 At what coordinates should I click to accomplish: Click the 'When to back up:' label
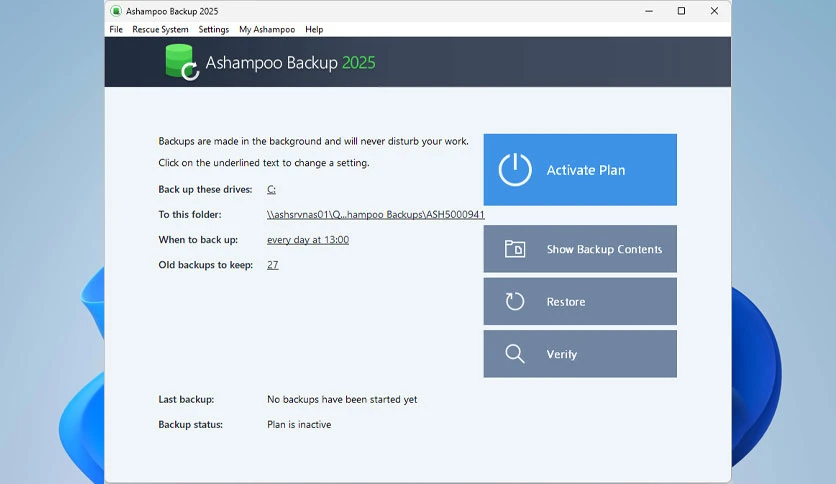click(x=198, y=240)
